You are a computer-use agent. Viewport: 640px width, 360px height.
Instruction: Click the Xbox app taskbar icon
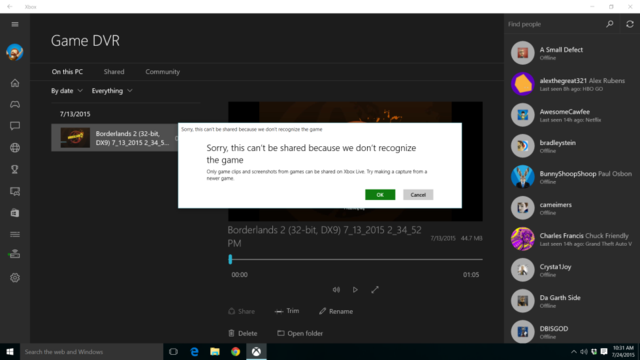pos(256,351)
